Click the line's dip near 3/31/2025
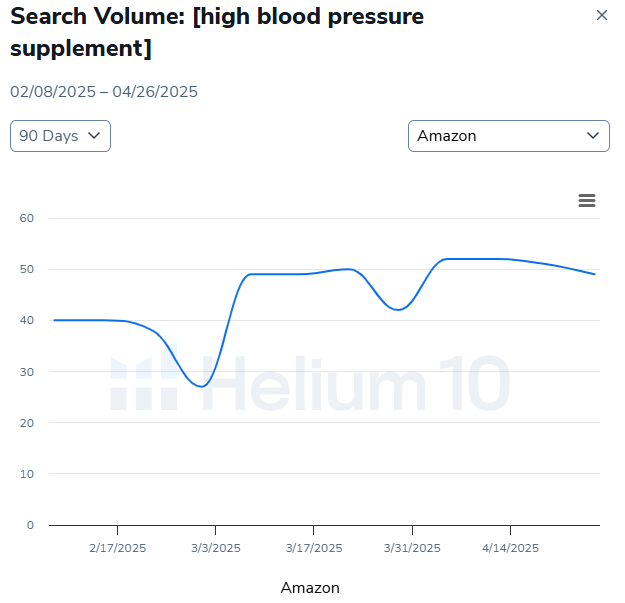The width and height of the screenshot is (625, 603). pyautogui.click(x=398, y=310)
